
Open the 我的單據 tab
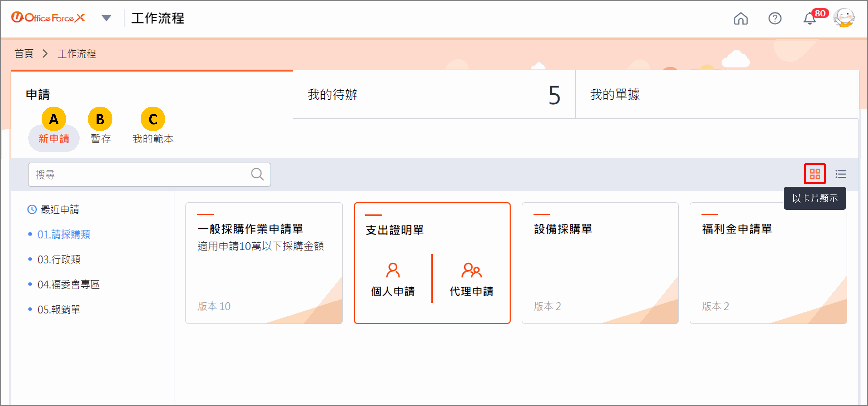click(717, 94)
